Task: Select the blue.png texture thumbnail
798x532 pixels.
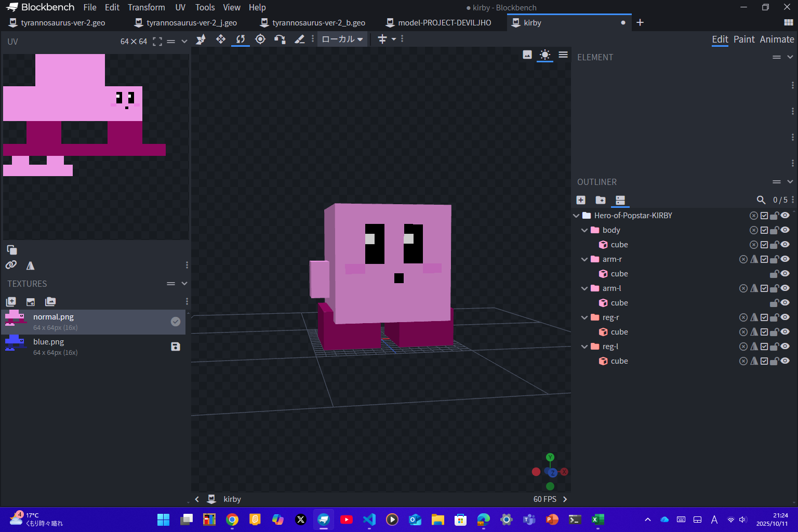Action: (15, 342)
